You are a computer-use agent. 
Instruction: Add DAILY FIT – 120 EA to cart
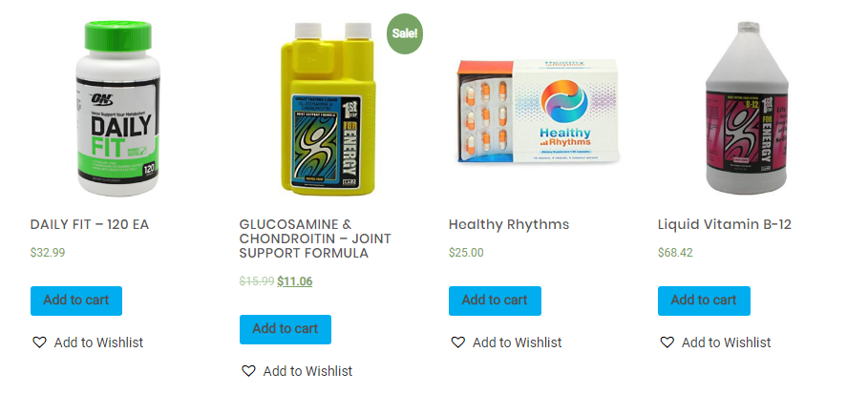[x=76, y=301]
